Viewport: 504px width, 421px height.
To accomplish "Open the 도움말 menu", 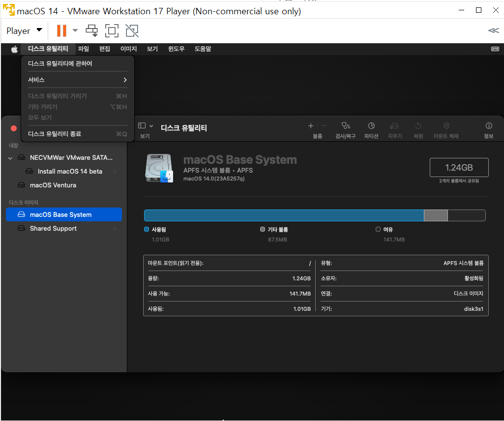I will tap(203, 49).
